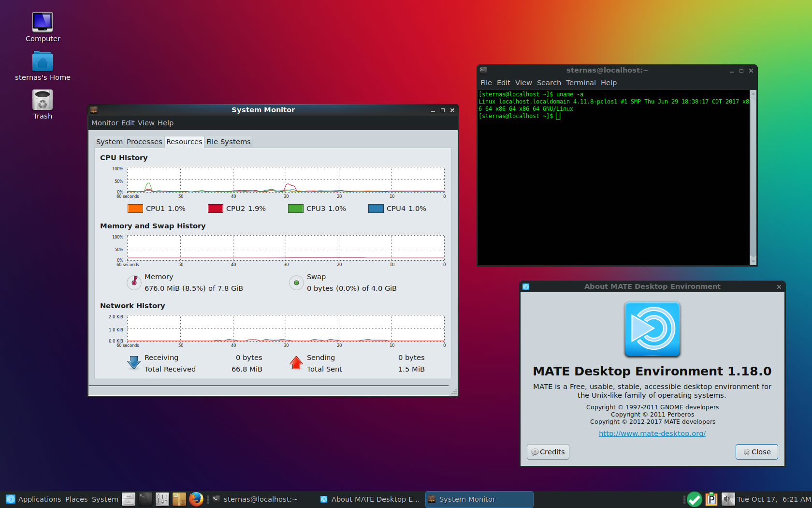
Task: Select the Resources tab
Action: [184, 142]
